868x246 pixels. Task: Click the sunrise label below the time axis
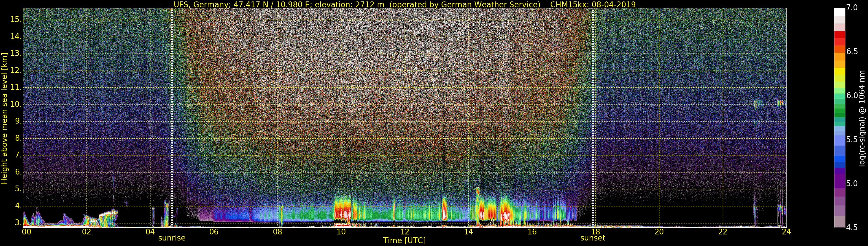tap(172, 238)
